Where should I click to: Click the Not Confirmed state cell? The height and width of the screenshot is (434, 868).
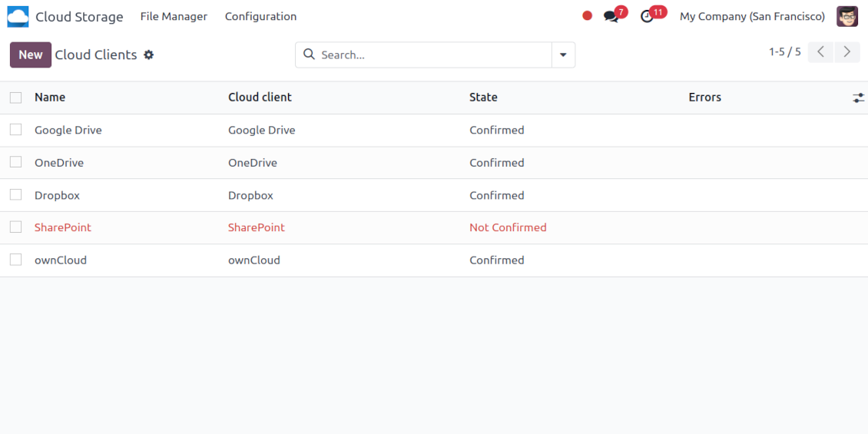(509, 227)
